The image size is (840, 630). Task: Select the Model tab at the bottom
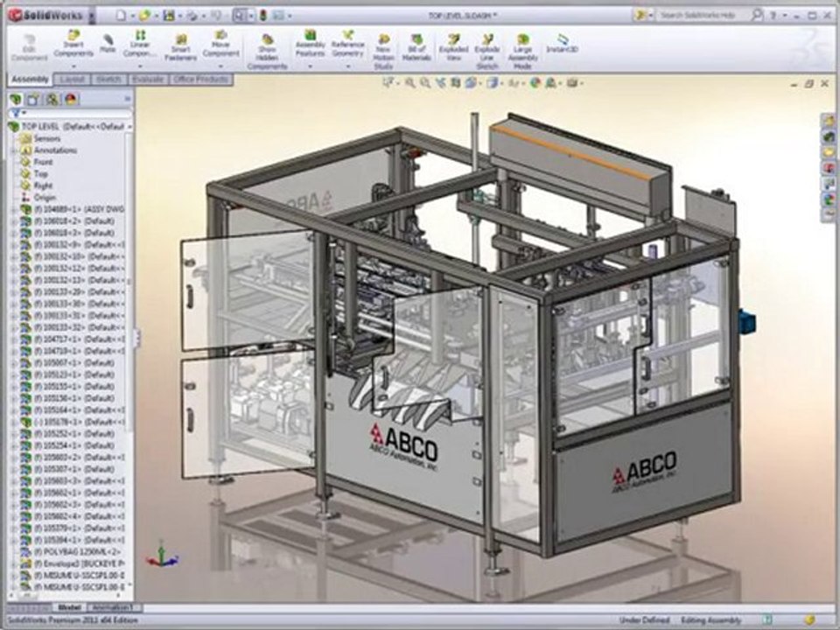point(70,608)
